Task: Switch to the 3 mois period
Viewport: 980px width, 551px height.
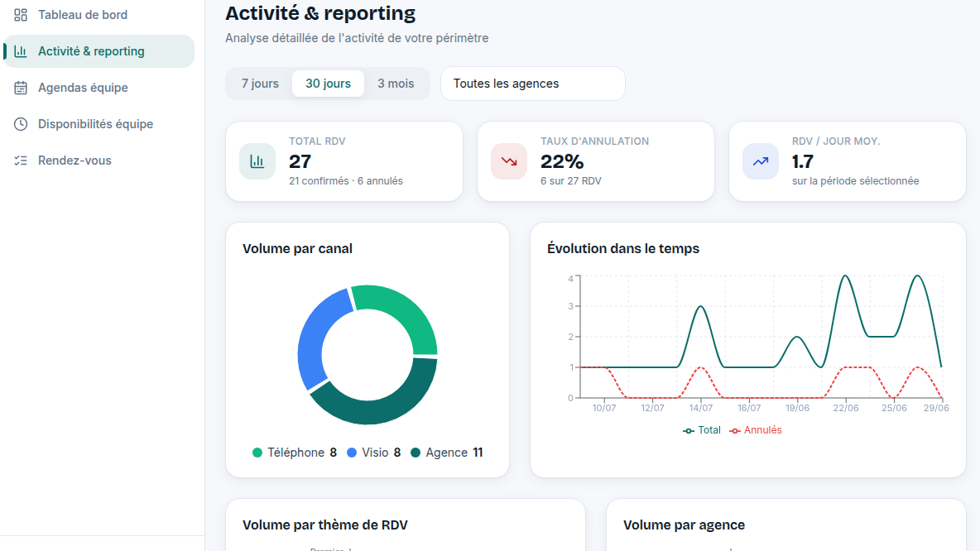Action: [x=396, y=84]
